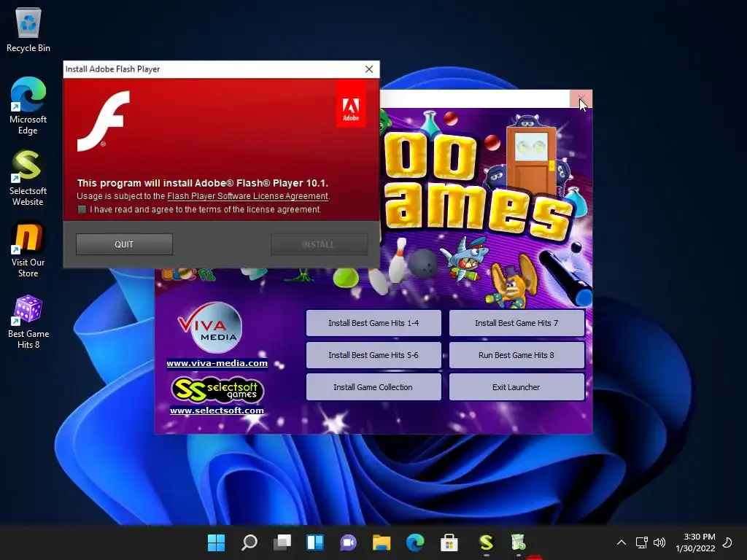
Task: Open volume tray icon
Action: [x=659, y=542]
